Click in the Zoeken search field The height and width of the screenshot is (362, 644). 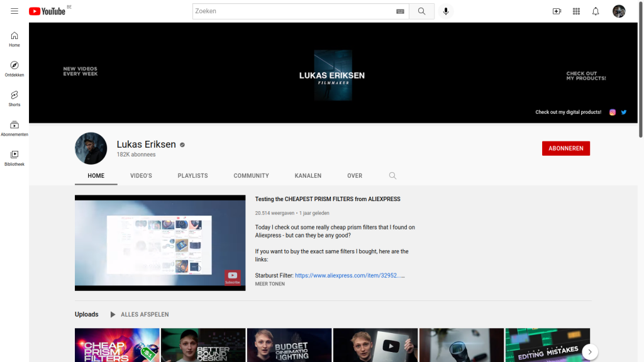[292, 11]
